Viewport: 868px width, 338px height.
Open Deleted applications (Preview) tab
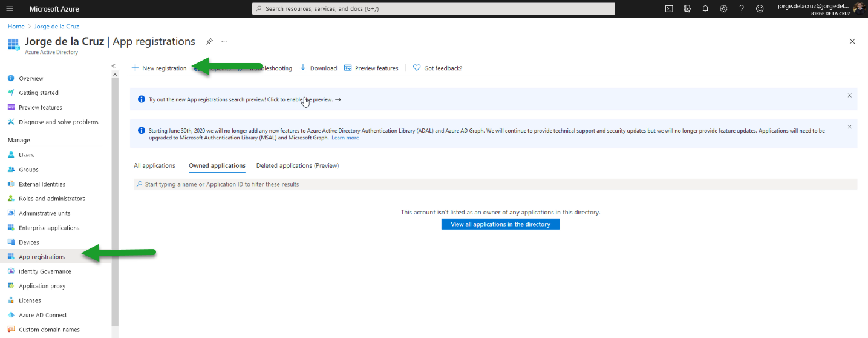(298, 165)
